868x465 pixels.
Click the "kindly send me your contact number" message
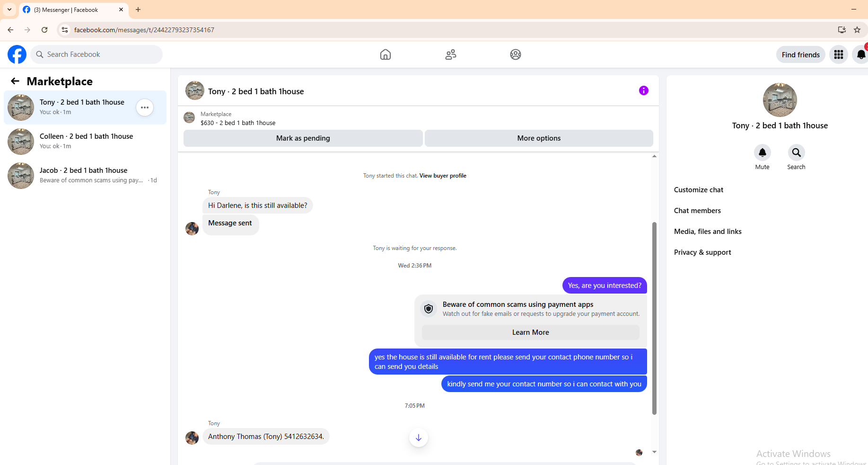point(544,384)
